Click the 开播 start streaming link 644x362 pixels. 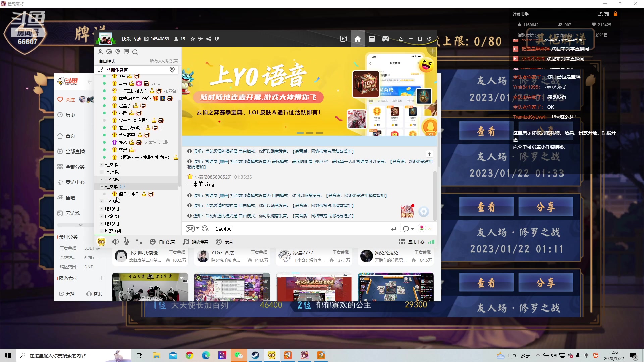pyautogui.click(x=67, y=294)
